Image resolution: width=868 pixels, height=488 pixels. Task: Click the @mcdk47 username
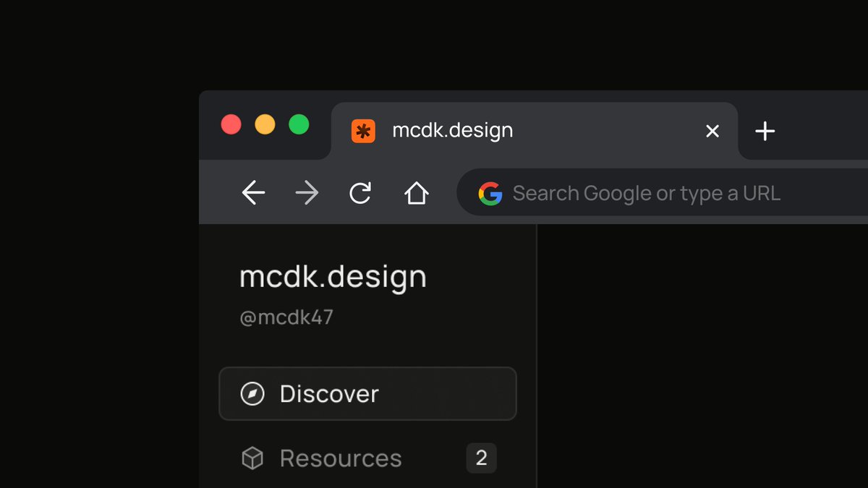point(286,317)
